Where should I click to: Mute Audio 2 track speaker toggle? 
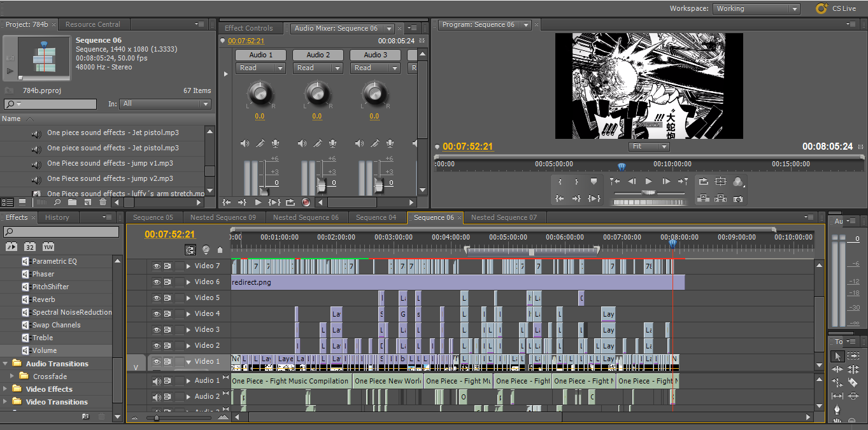(157, 397)
